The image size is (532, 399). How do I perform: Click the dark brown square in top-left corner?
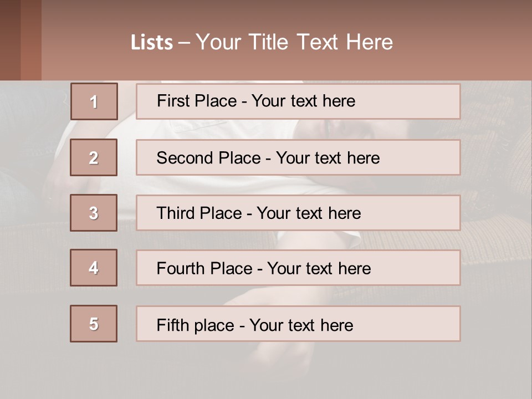[x=10, y=40]
